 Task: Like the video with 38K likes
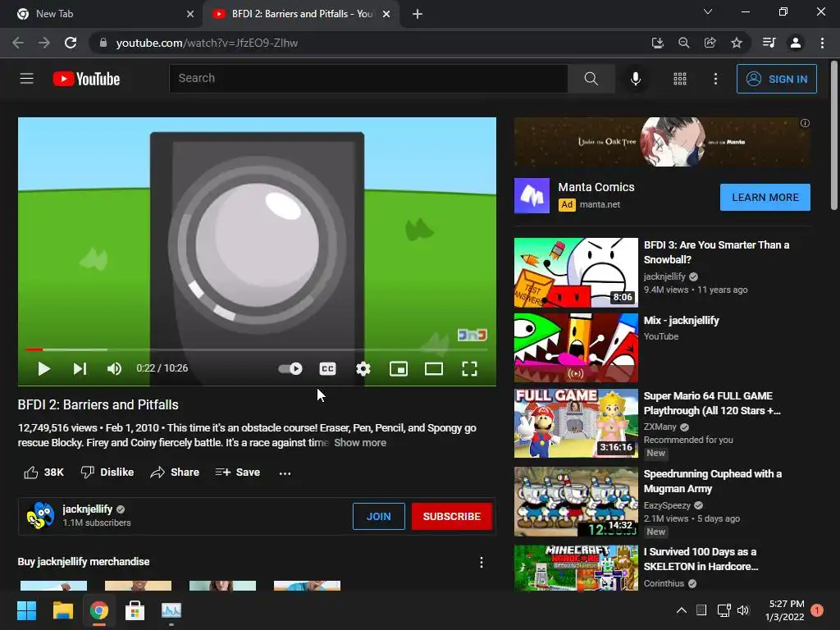44,472
